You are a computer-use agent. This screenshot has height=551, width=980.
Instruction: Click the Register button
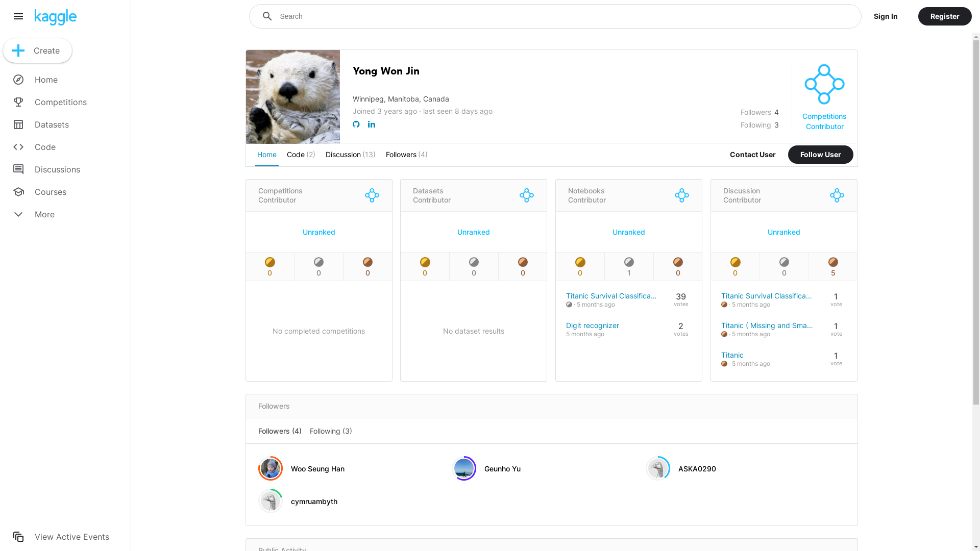coord(944,16)
